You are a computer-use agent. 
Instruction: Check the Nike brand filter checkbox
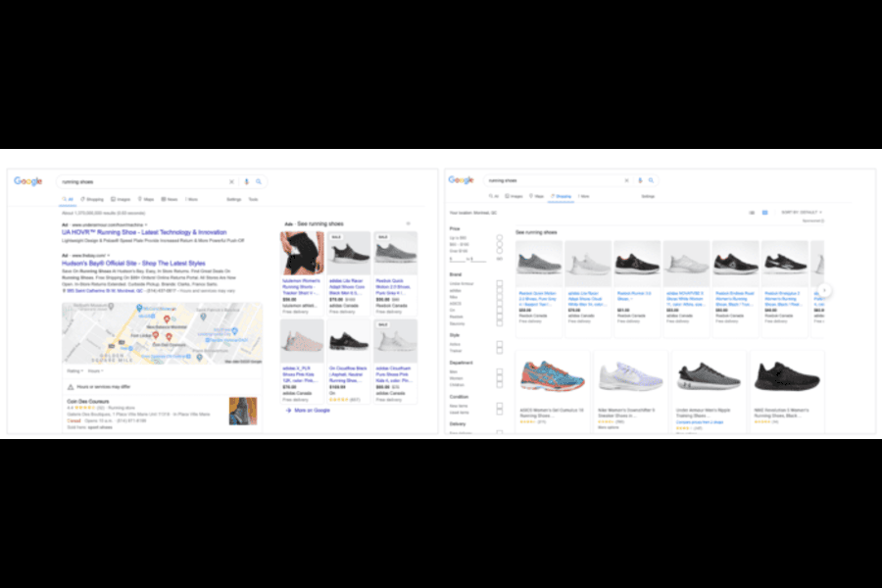(x=499, y=295)
